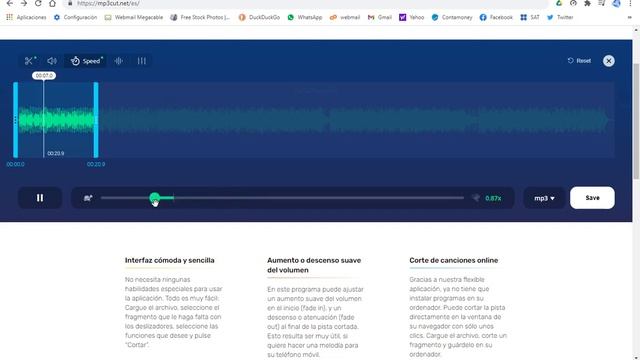Click the page vertical scrollbar
This screenshot has height=360, width=640.
[x=636, y=121]
